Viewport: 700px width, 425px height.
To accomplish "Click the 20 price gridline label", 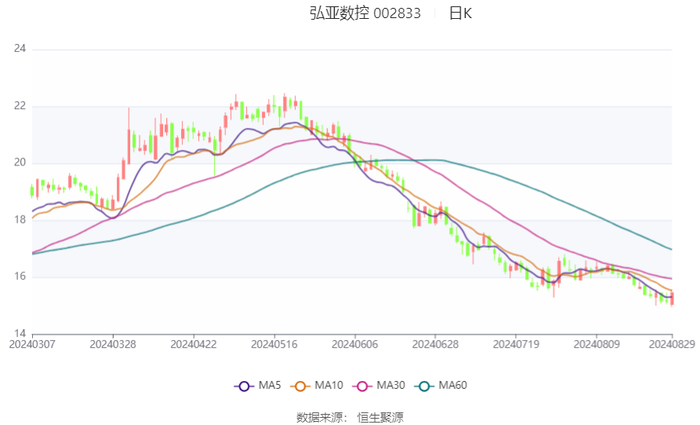I will [19, 163].
